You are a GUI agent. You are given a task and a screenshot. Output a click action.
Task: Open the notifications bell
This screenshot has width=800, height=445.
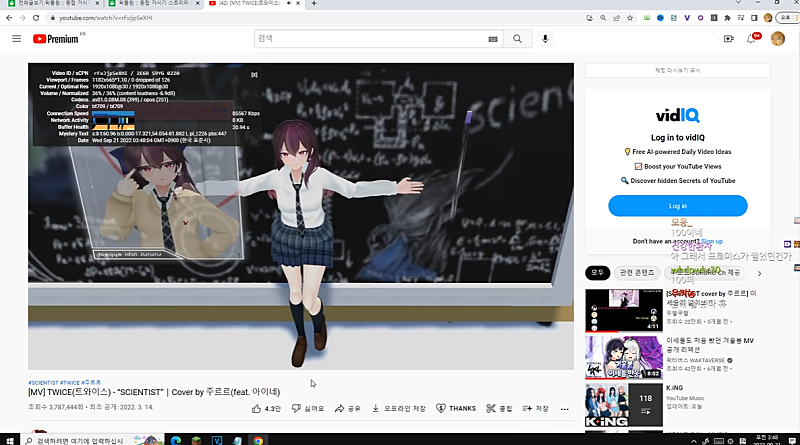(752, 39)
